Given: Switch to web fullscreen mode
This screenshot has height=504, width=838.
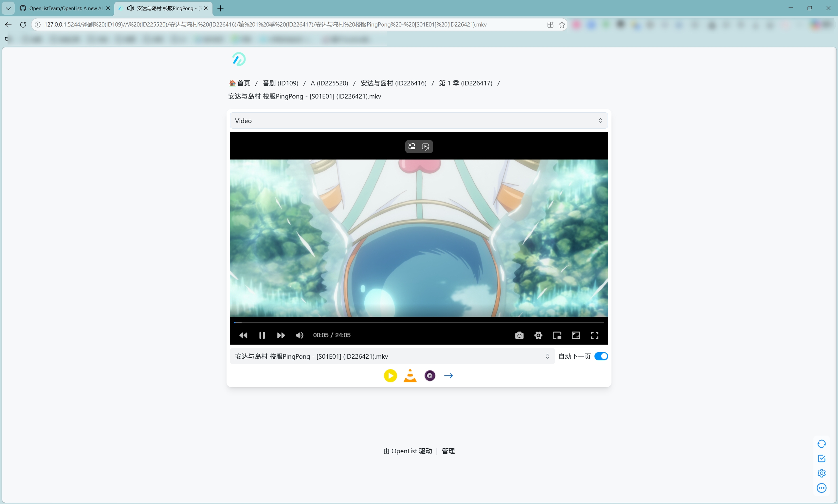Looking at the screenshot, I should pos(576,335).
